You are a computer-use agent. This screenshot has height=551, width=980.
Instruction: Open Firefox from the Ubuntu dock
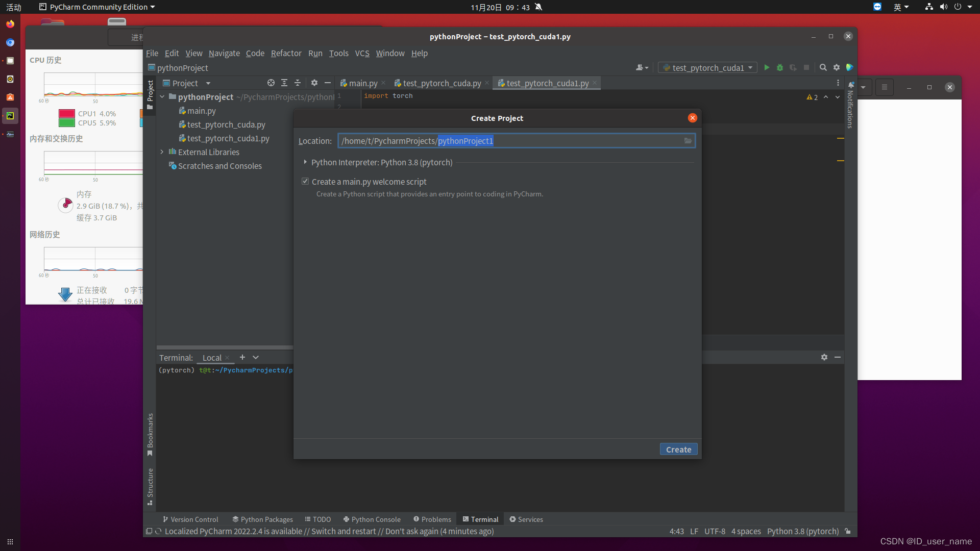pos(10,24)
